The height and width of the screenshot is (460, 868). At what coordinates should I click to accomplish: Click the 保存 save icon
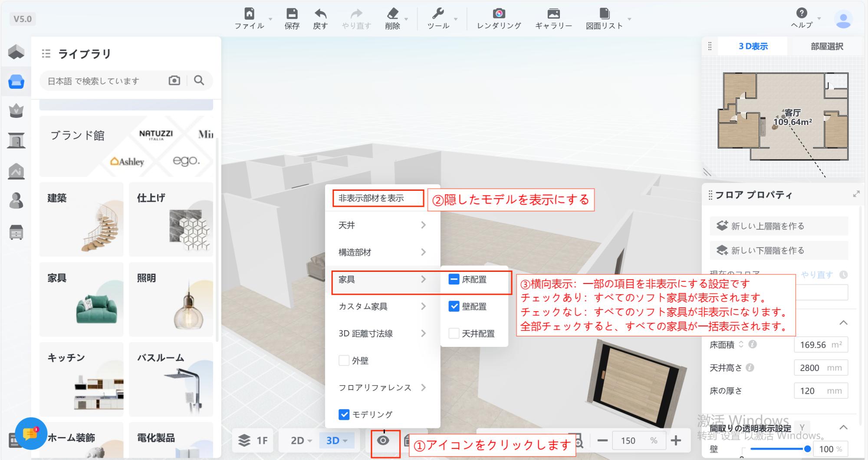[x=292, y=13]
